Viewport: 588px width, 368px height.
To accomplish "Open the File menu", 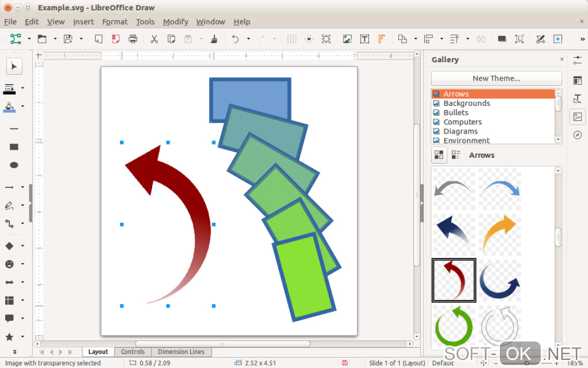I will [10, 22].
